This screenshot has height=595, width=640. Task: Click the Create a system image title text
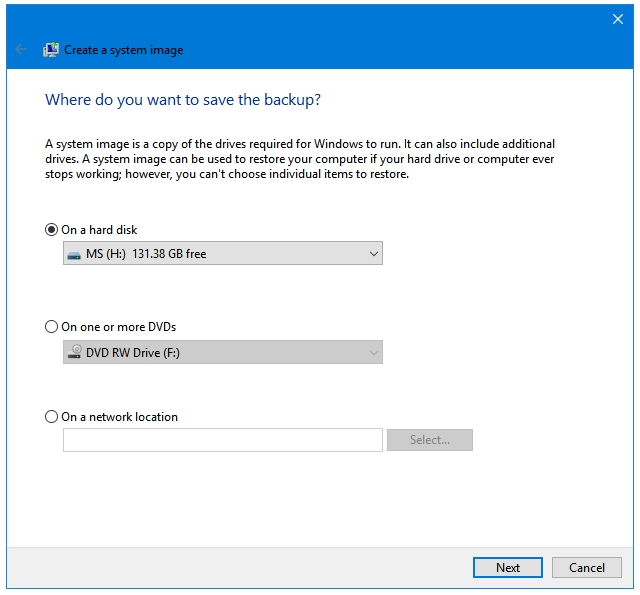[124, 50]
